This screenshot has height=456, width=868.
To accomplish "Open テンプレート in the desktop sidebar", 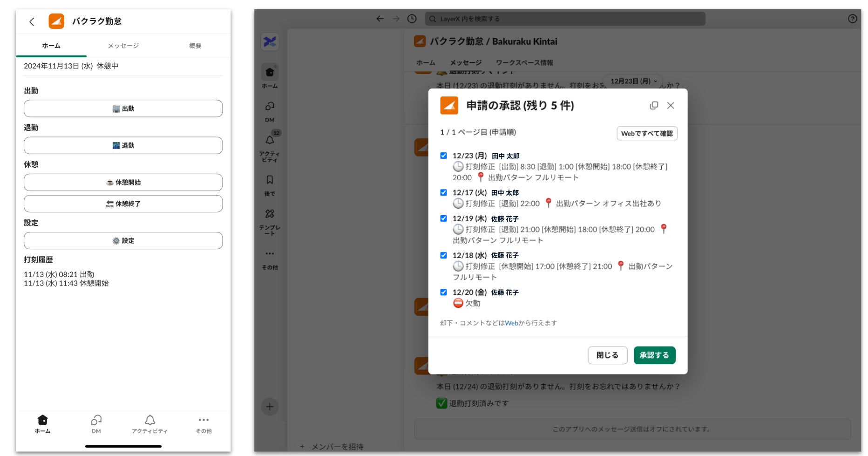I will click(x=270, y=222).
